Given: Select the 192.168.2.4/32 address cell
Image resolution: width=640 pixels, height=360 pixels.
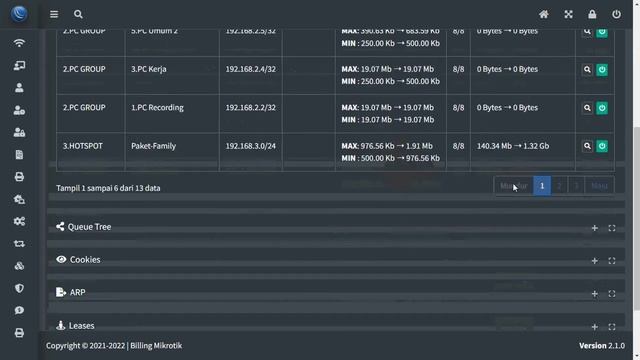Looking at the screenshot, I should point(251,75).
